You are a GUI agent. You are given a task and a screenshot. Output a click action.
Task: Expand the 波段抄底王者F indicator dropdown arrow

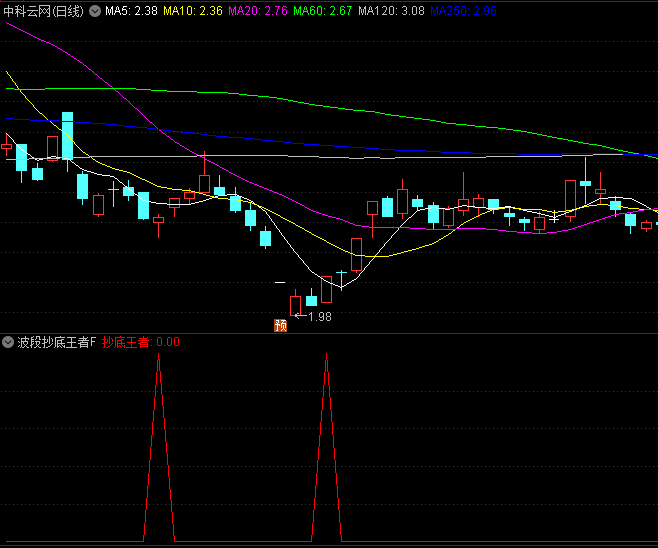pyautogui.click(x=8, y=342)
